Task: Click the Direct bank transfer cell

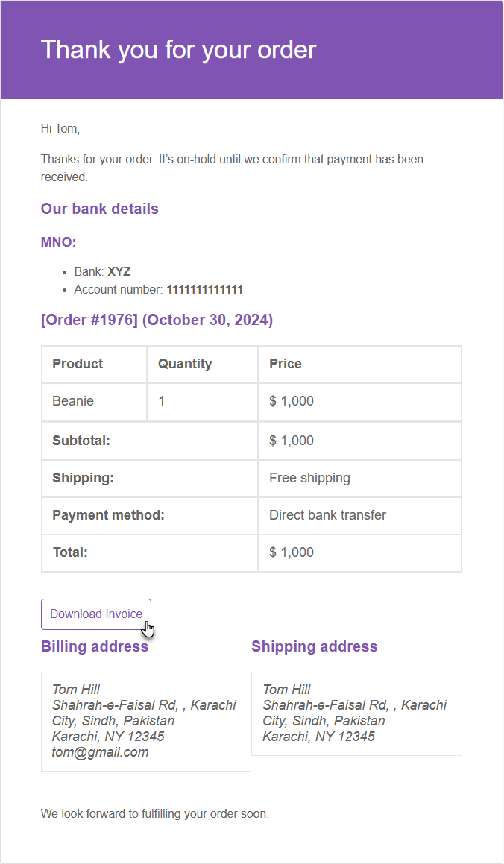Action: coord(359,515)
